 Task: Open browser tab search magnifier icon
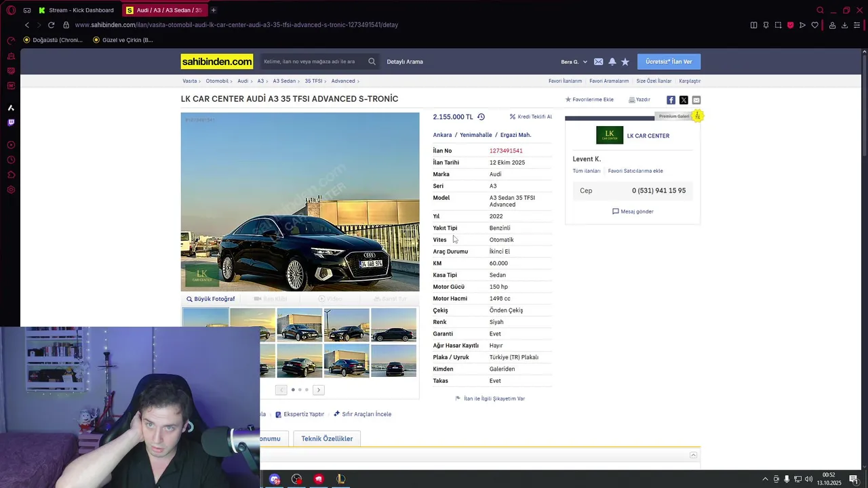click(x=820, y=10)
